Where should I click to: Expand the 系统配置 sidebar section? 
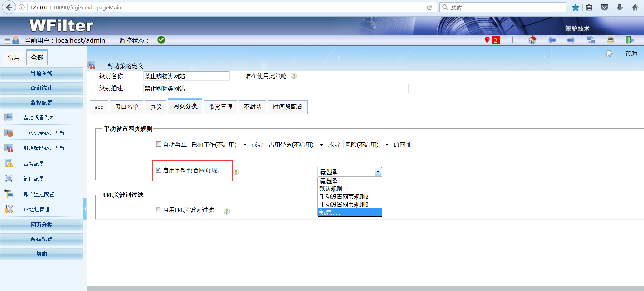click(41, 239)
